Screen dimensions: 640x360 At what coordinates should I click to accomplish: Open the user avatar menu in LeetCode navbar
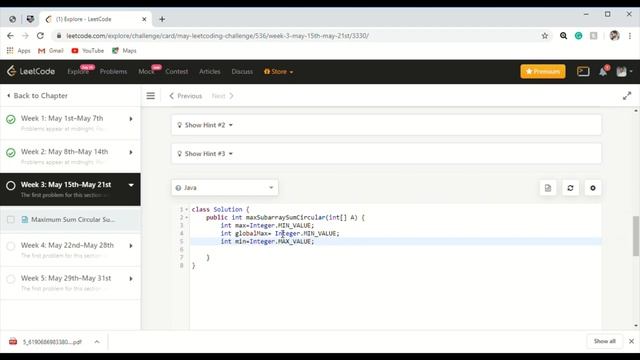624,71
